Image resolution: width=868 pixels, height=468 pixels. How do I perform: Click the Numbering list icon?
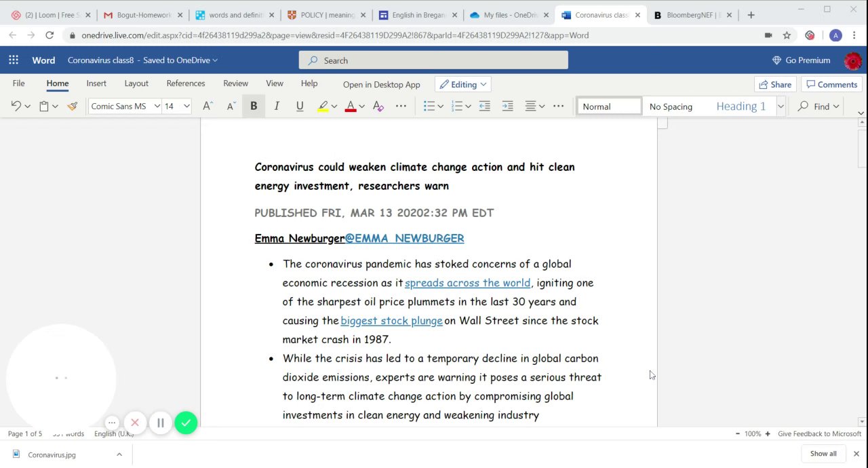tap(456, 106)
